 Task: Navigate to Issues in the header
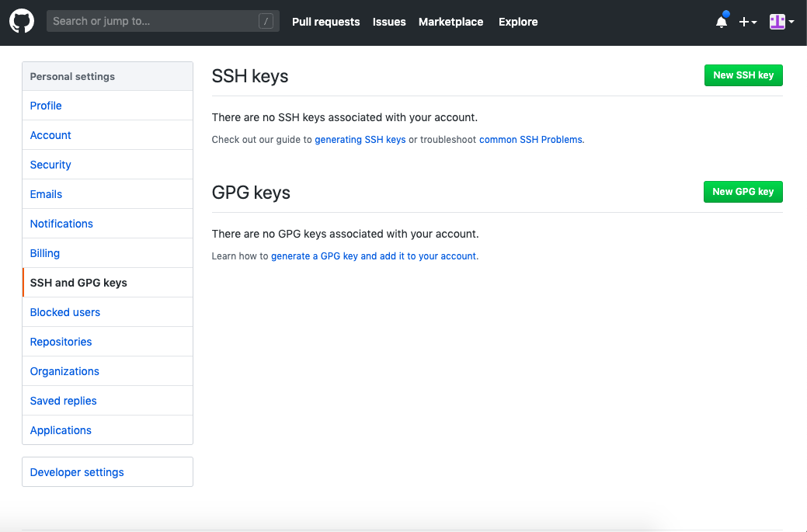click(x=389, y=22)
